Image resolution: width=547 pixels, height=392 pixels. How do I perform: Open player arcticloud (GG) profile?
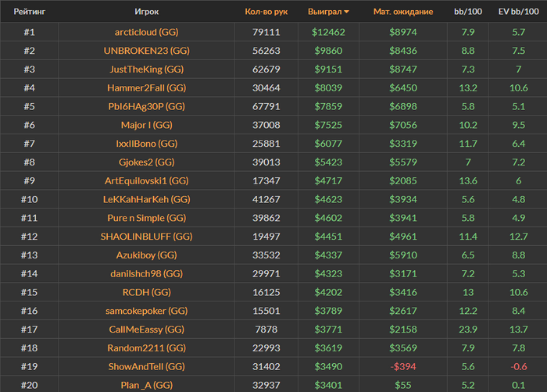(x=146, y=32)
